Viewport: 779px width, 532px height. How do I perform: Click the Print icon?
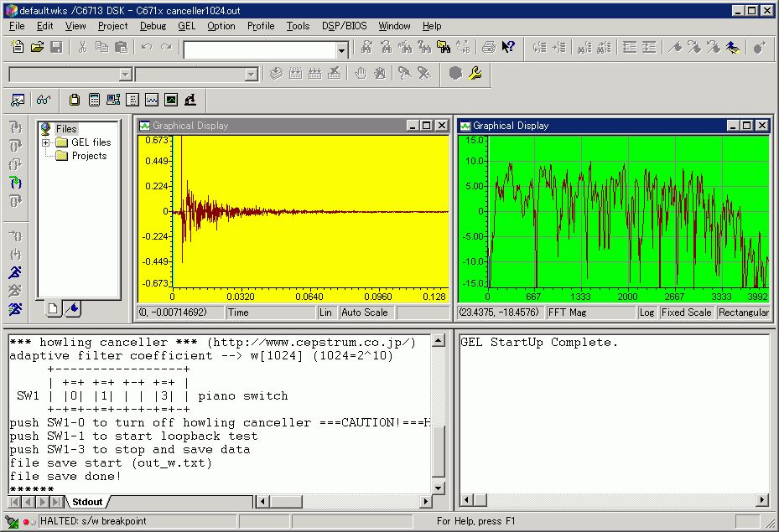(488, 47)
